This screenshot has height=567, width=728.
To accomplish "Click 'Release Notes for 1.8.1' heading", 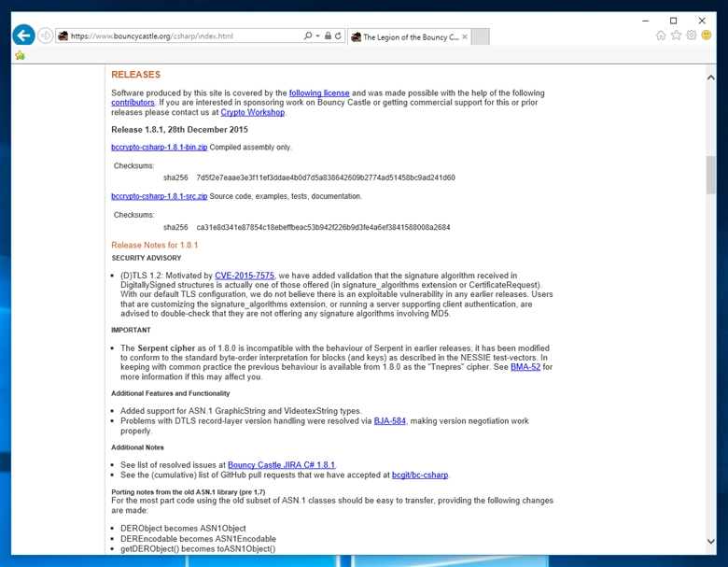I will point(155,245).
